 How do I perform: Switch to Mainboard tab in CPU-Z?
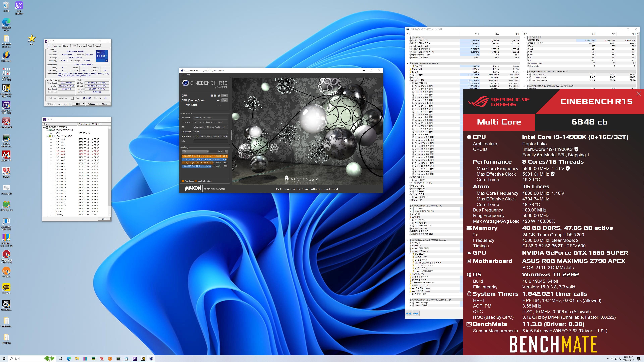point(57,46)
